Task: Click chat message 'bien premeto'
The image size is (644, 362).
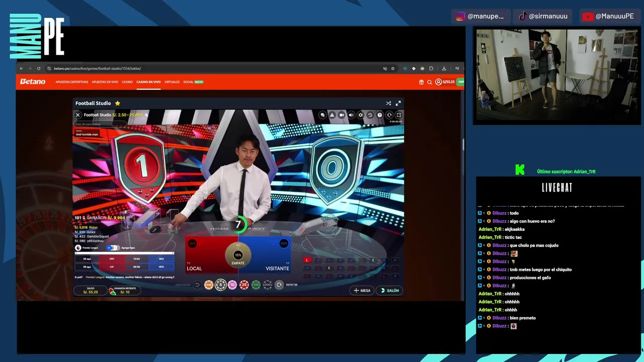Action: 522,318
